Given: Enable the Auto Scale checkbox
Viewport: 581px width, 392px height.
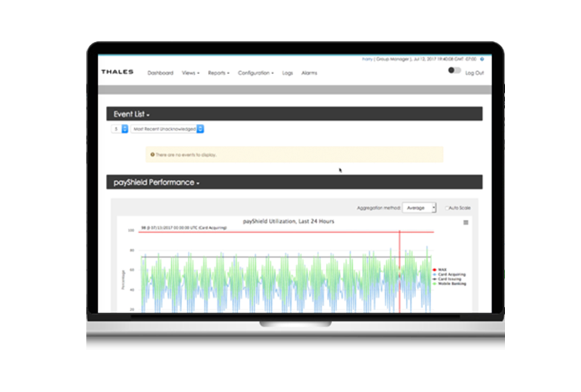Looking at the screenshot, I should point(447,208).
